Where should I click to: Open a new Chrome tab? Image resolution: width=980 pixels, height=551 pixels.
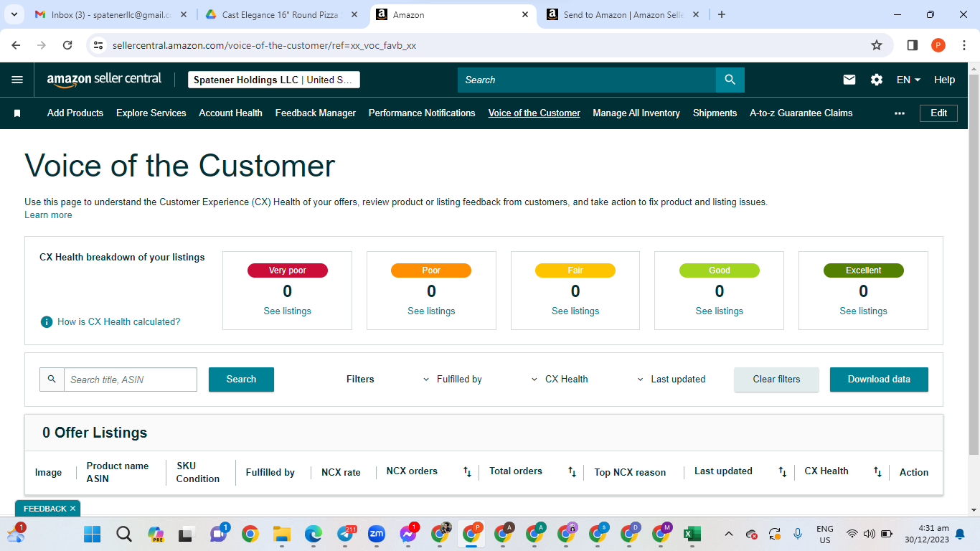[x=722, y=14]
